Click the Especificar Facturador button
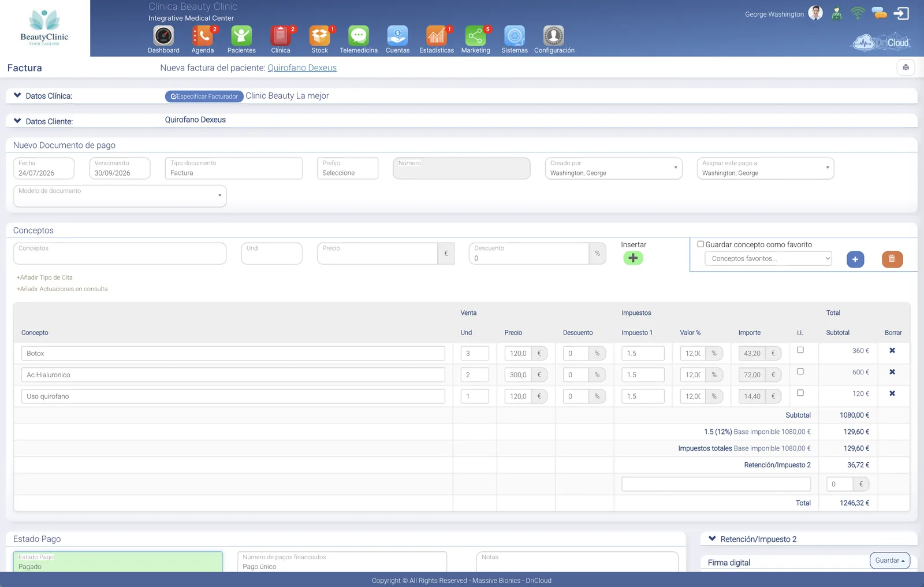 [204, 96]
